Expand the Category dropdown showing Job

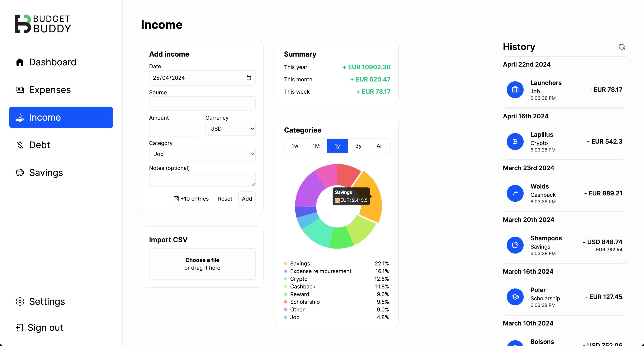click(x=202, y=154)
